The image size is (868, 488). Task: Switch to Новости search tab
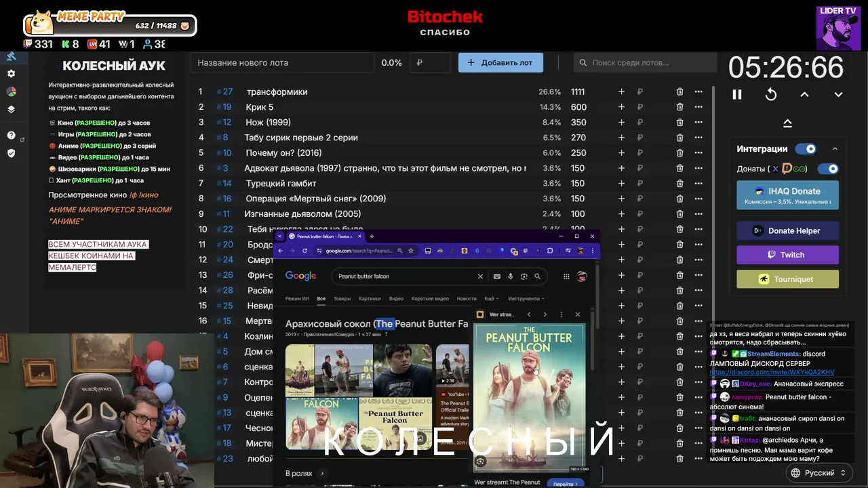coord(467,298)
